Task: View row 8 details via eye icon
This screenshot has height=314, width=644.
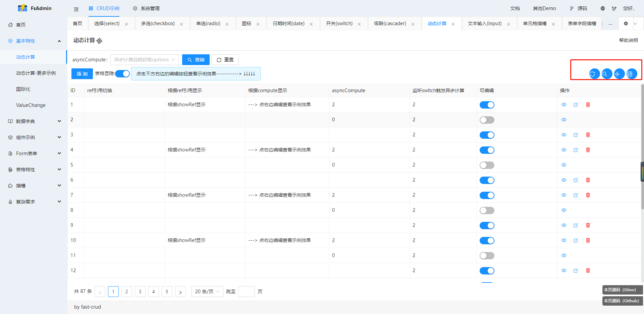Action: tap(564, 210)
